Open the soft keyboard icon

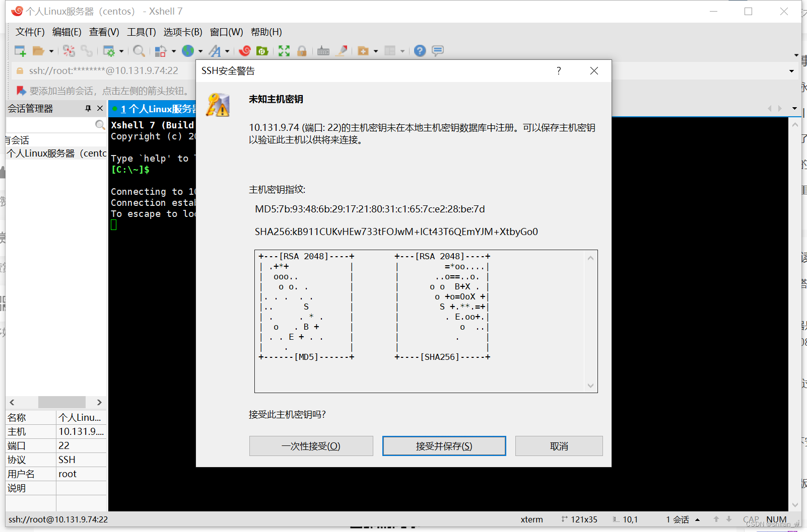(x=323, y=50)
